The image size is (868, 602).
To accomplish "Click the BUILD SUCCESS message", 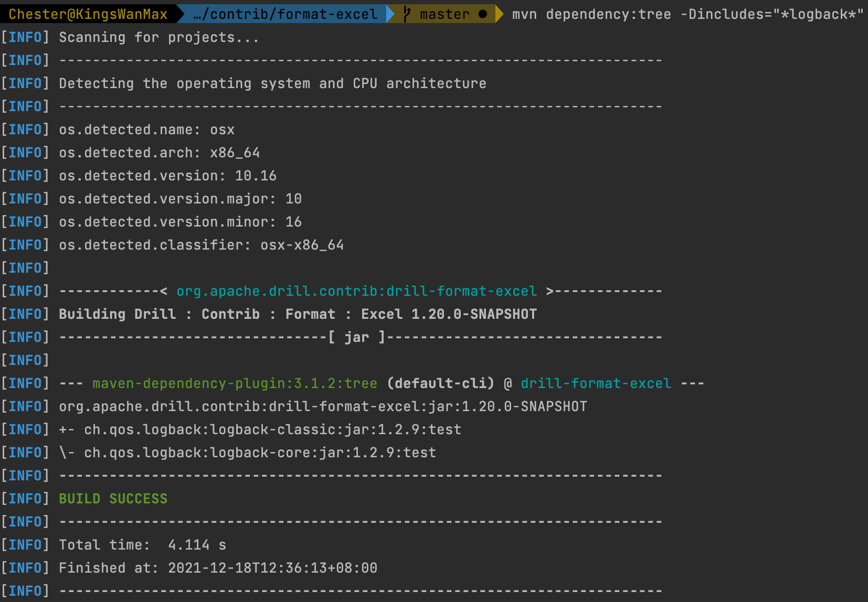I will (113, 499).
